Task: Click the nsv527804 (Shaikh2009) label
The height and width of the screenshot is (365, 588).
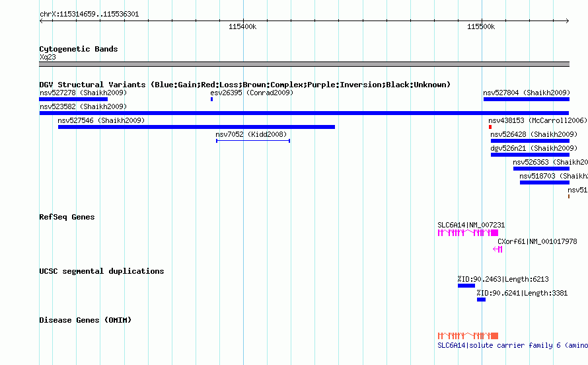Action: 527,93
